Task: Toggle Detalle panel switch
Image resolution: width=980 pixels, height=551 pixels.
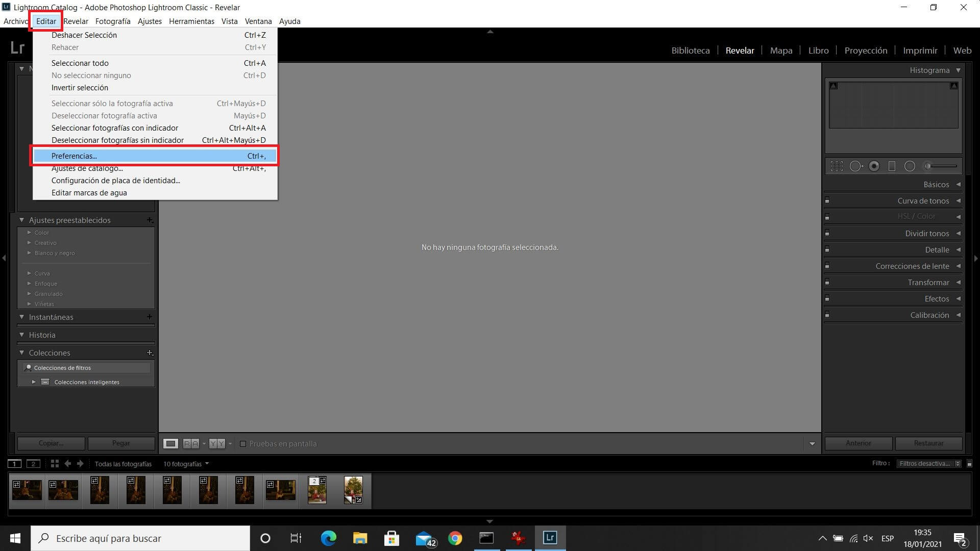Action: [827, 249]
